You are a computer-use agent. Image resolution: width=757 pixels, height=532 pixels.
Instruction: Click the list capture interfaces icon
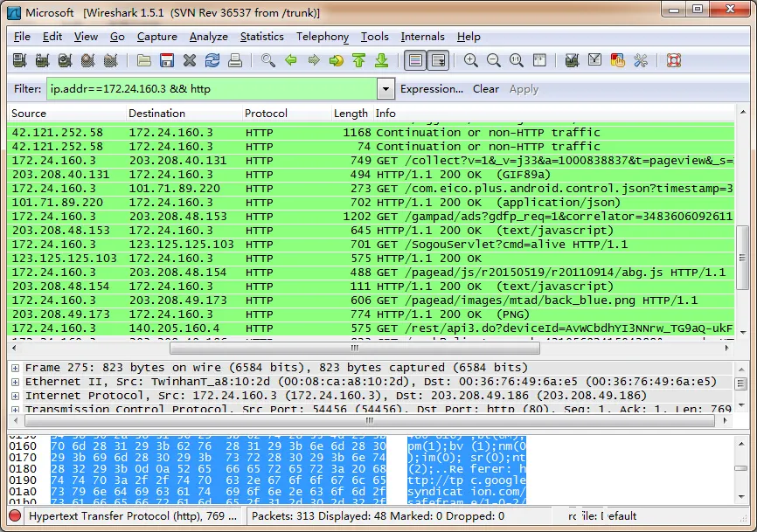[x=19, y=60]
